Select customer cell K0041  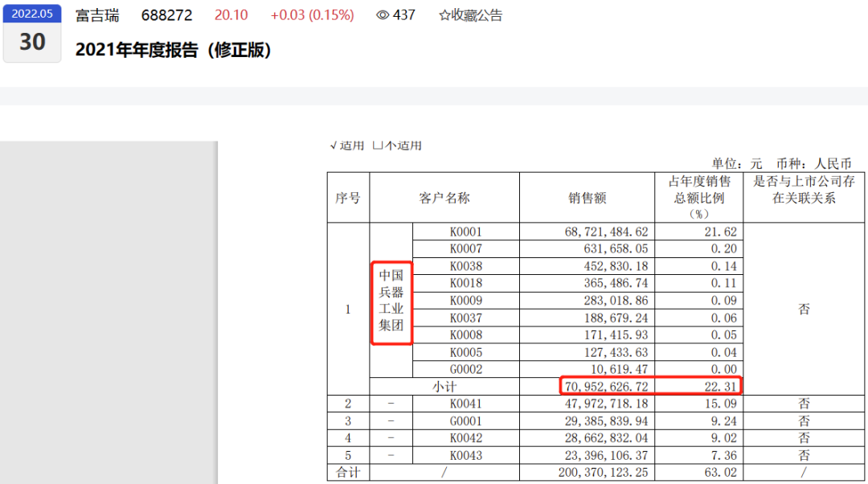pos(465,404)
